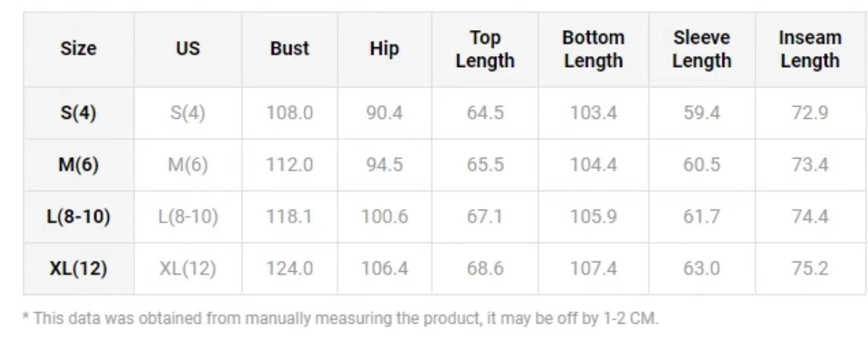Click the 94.5 hip value cell
Image resolution: width=868 pixels, height=348 pixels.
tap(384, 165)
